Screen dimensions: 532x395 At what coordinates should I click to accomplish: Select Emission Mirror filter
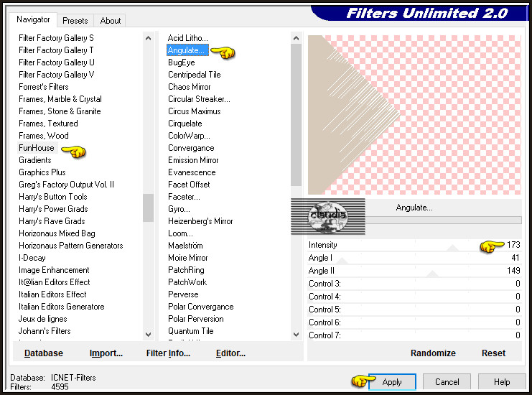pyautogui.click(x=193, y=160)
